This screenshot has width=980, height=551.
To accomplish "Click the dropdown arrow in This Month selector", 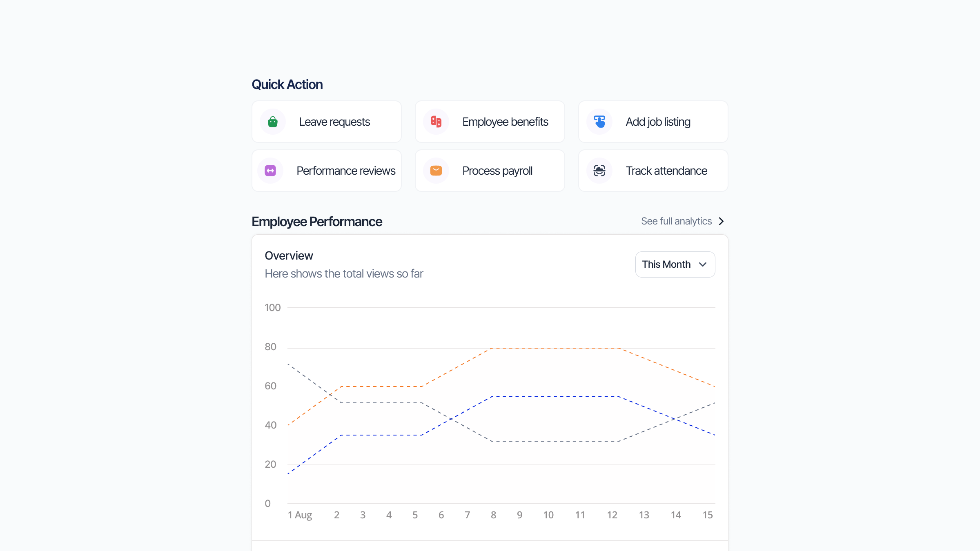I will click(703, 264).
